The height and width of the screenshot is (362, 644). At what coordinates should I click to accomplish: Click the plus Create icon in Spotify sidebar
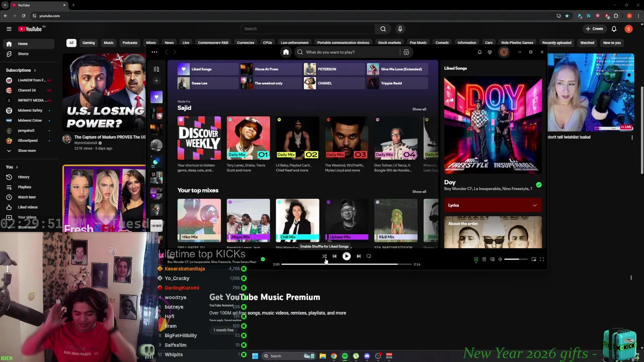[156, 80]
